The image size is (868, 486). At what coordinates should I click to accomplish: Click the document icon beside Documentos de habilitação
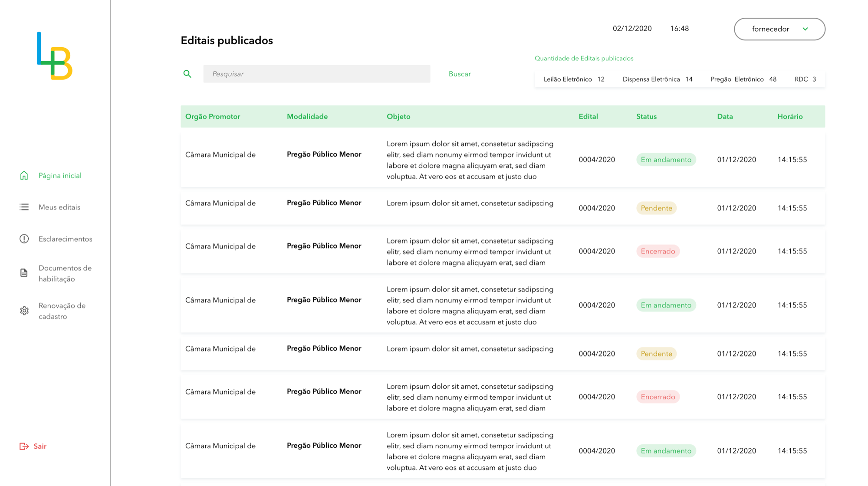click(24, 273)
